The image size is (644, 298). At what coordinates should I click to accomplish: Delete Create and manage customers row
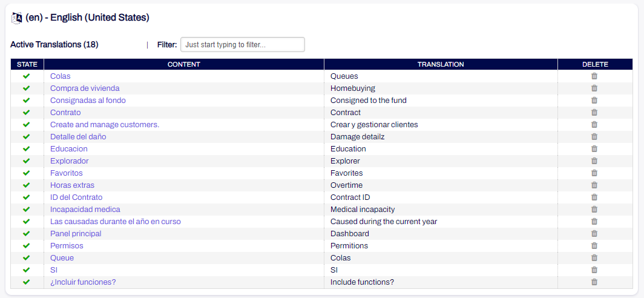pos(594,125)
